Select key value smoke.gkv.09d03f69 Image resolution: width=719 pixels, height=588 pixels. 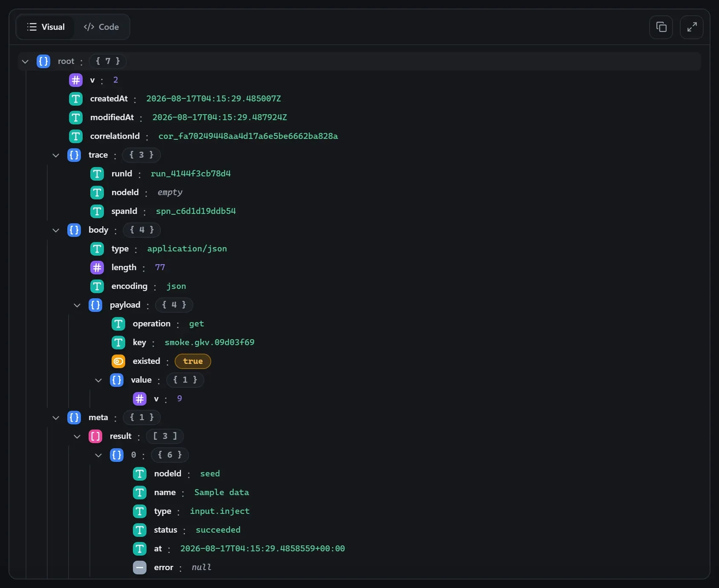[210, 343]
